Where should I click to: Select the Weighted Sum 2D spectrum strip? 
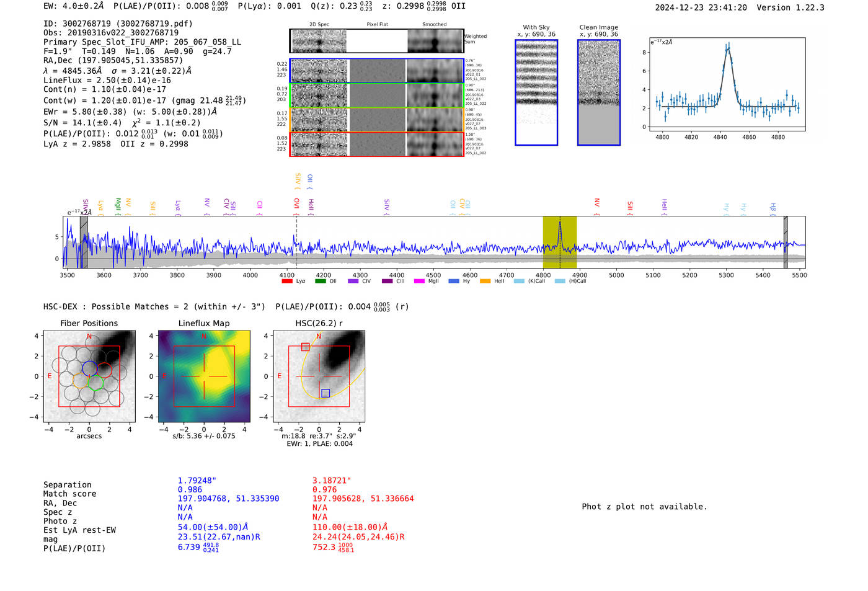point(377,41)
